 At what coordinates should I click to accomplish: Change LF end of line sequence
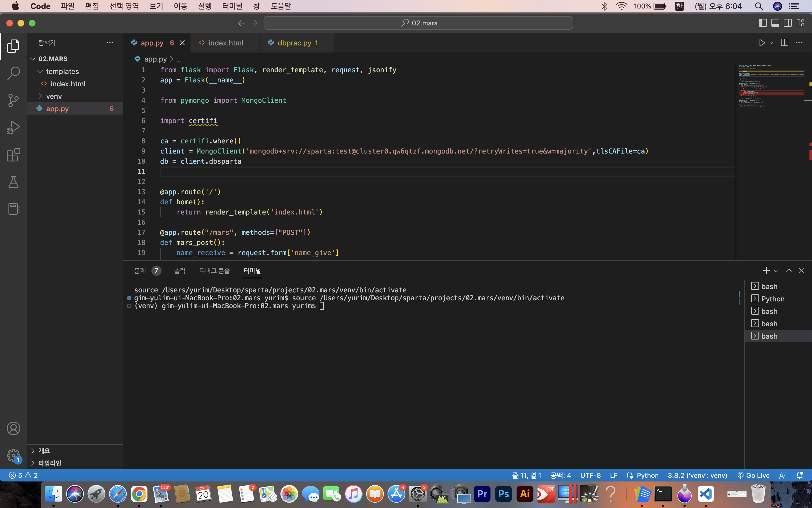click(x=614, y=476)
